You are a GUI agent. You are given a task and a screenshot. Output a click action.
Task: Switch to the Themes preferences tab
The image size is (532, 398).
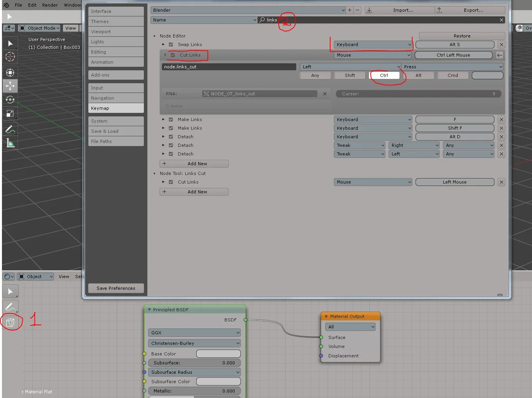click(116, 21)
